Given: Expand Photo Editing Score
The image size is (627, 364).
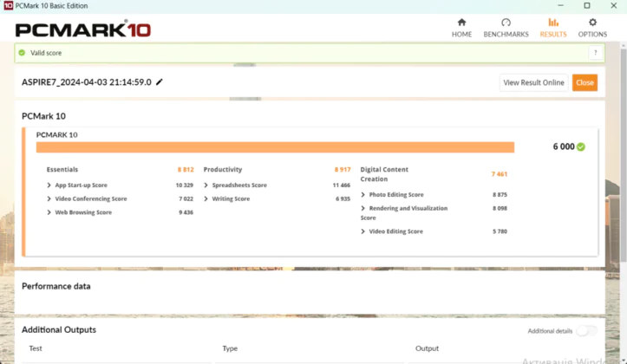Looking at the screenshot, I should coord(363,195).
